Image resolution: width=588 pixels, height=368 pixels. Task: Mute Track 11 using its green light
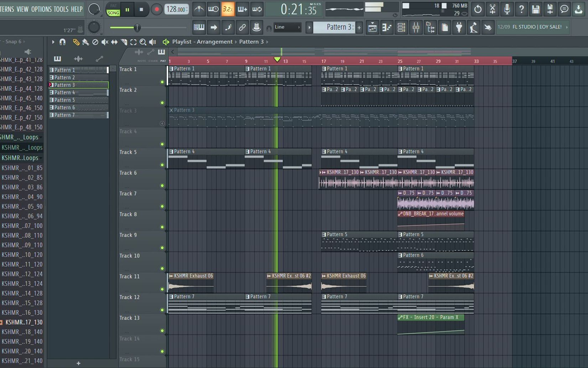[162, 289]
